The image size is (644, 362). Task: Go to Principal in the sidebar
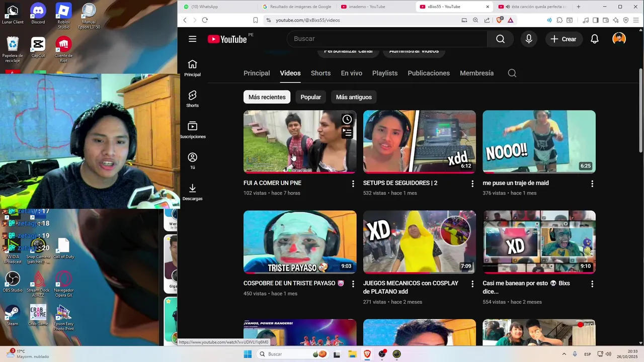coord(192,68)
